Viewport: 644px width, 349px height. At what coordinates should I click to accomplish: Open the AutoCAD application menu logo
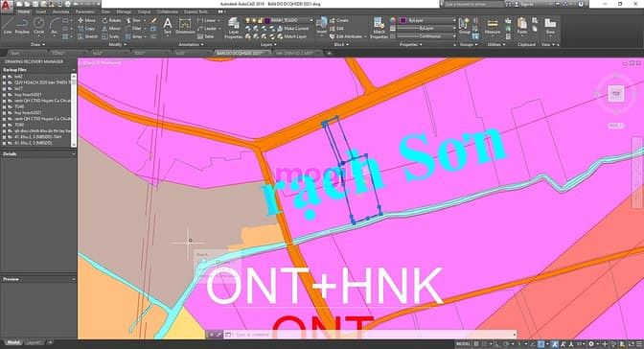[x=6, y=6]
